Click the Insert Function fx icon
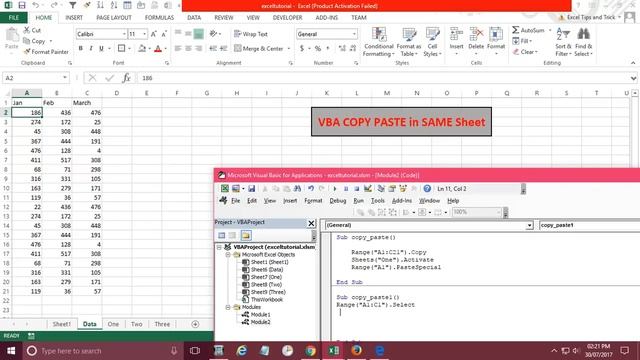Screen dimensions: 640x360 coord(127,78)
